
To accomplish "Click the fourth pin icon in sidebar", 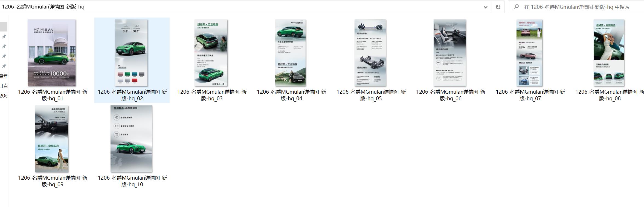I will pyautogui.click(x=4, y=66).
